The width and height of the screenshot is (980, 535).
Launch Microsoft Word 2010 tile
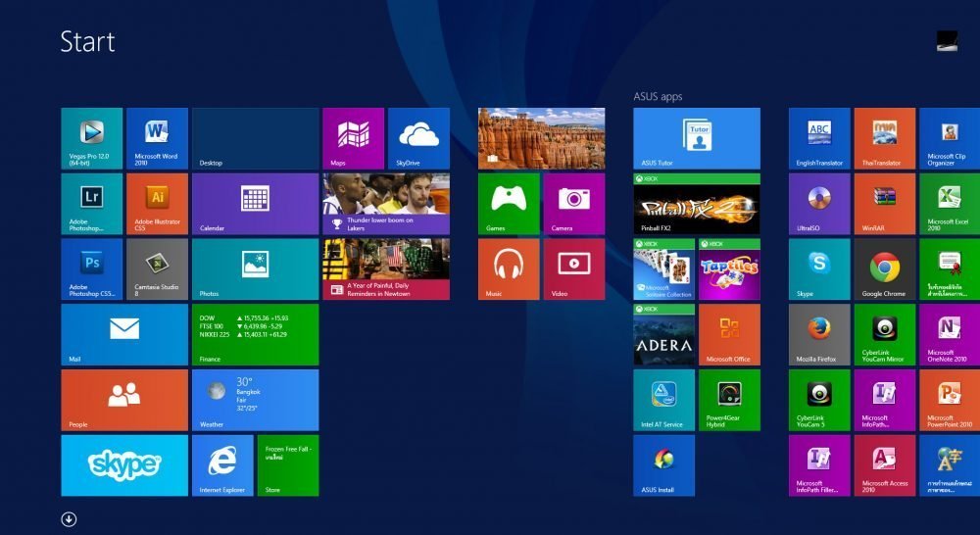point(157,138)
